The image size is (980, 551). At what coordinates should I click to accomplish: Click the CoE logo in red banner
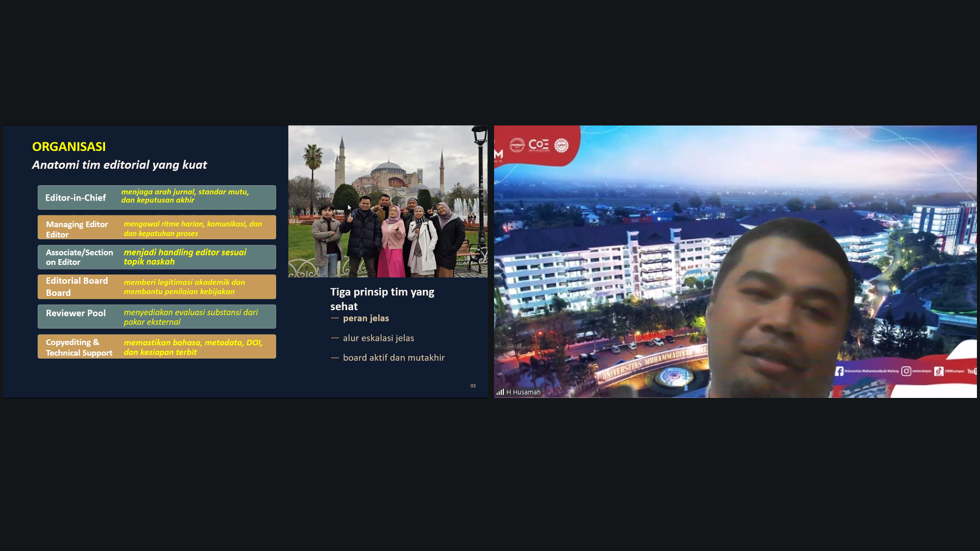click(538, 145)
